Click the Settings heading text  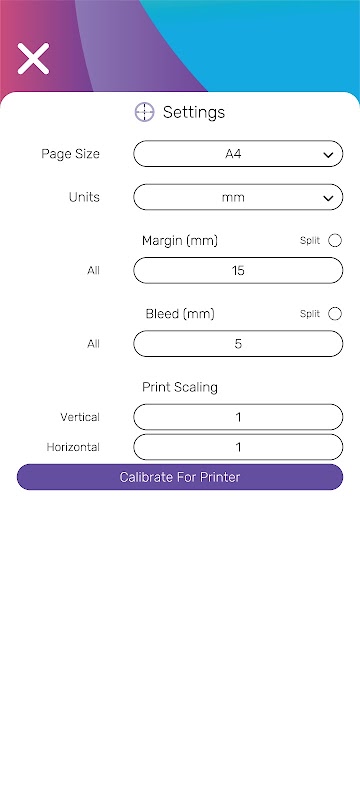(x=194, y=112)
